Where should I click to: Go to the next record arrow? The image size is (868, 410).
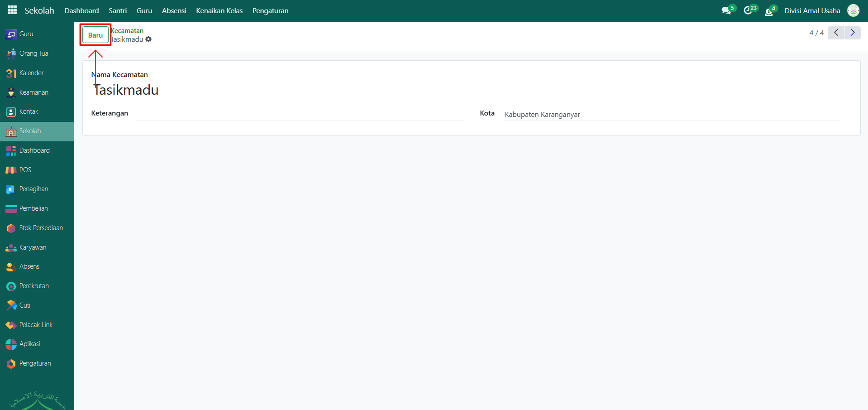[x=853, y=33]
